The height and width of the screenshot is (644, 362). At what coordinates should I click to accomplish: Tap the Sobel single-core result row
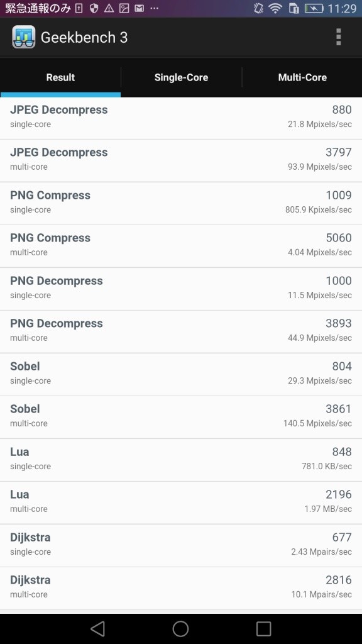(x=181, y=374)
